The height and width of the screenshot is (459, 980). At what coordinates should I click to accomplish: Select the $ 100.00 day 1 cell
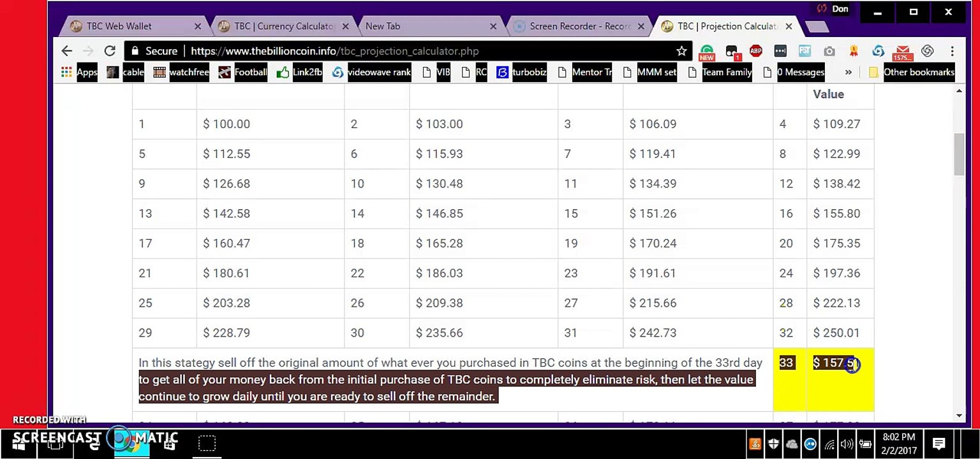271,124
